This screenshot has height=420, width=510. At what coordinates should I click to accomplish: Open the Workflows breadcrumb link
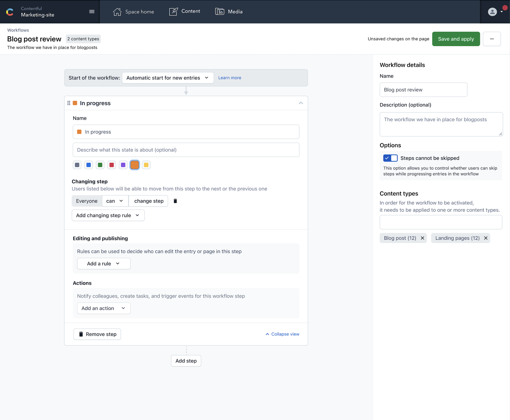tap(18, 30)
